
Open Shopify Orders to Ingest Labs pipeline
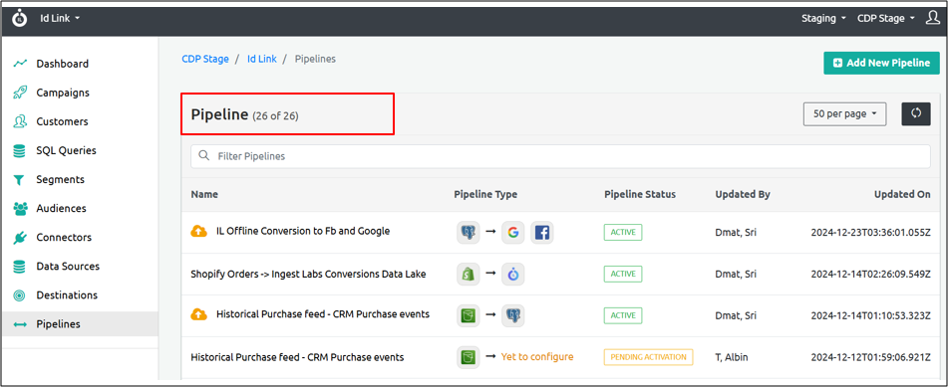(x=308, y=274)
